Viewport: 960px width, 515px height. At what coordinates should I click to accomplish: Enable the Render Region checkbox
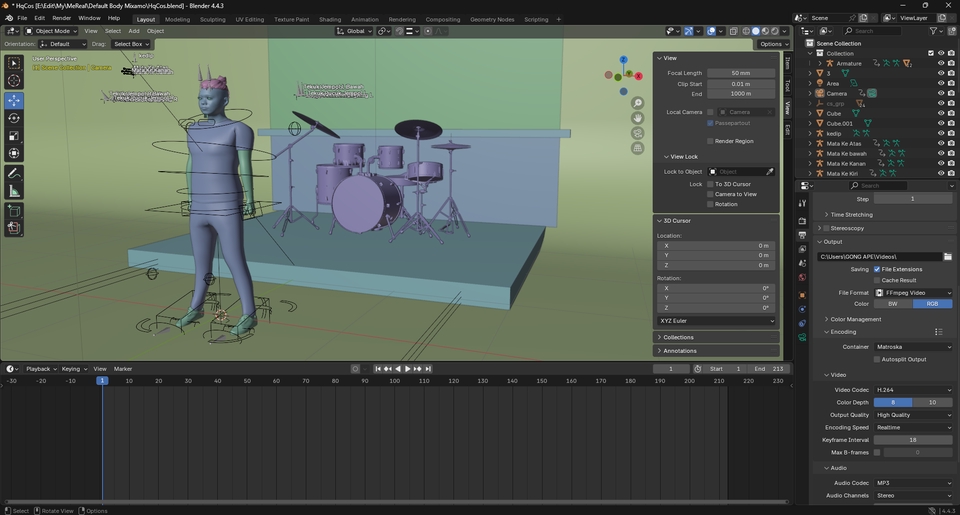click(x=711, y=141)
